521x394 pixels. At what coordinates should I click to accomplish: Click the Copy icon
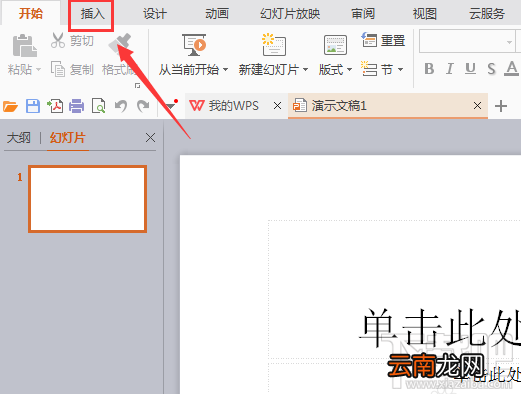coord(58,69)
